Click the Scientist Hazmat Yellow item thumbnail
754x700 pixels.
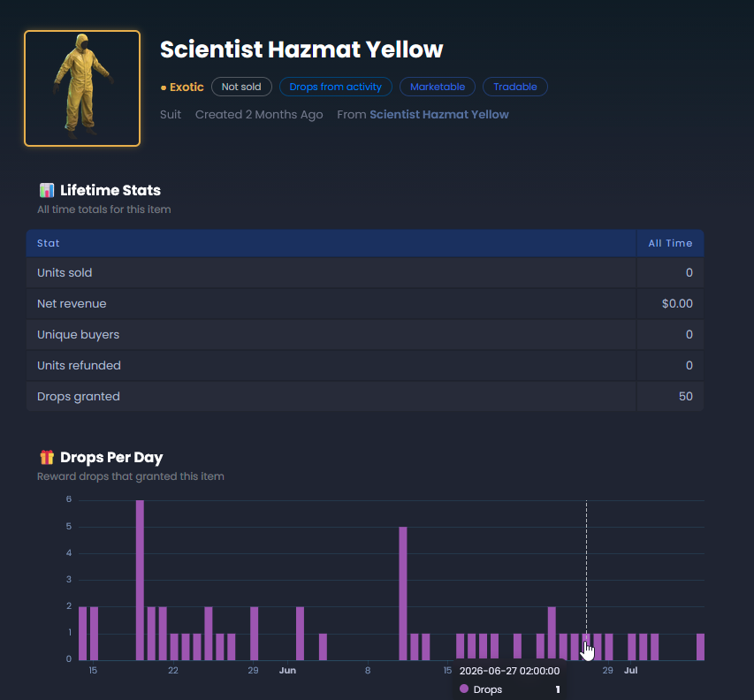click(x=82, y=88)
